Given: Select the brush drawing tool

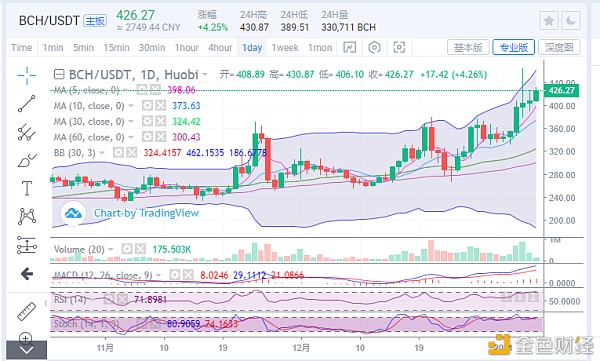Looking at the screenshot, I should 27,160.
